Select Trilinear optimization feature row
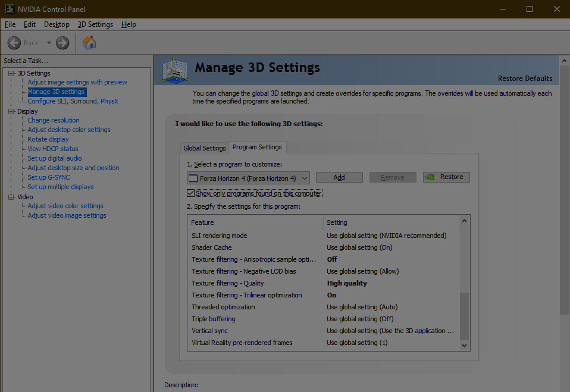This screenshot has height=392, width=570. coord(324,295)
